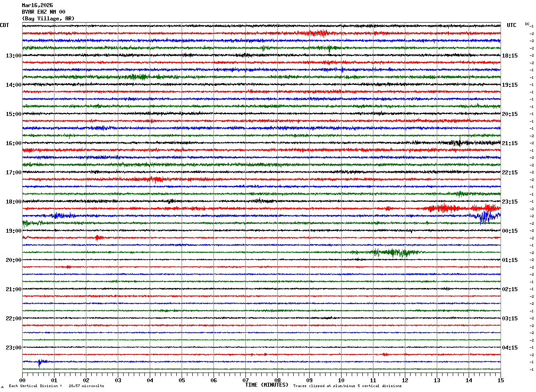Click minute-axis tick label 07
Image resolution: width=536 pixels, height=392 pixels.
point(245,380)
